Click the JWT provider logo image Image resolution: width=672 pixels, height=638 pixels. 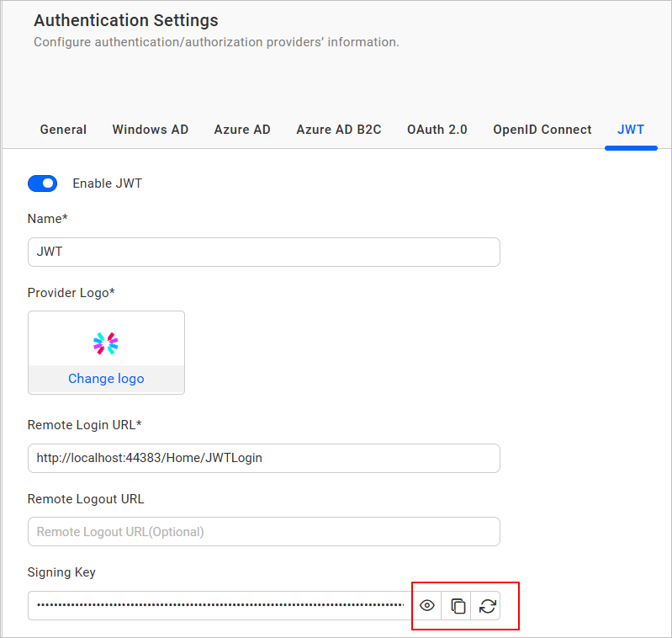pos(106,343)
